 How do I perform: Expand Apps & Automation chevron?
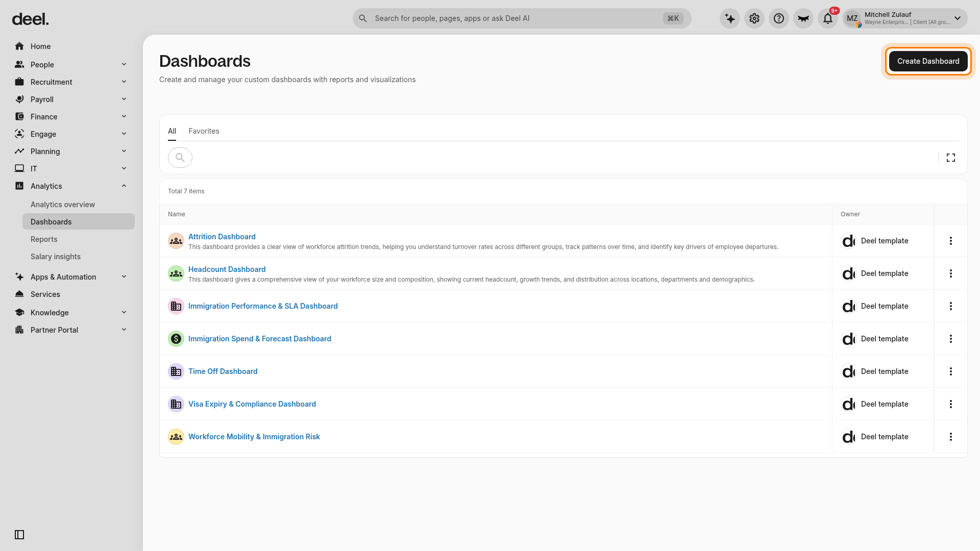(124, 277)
